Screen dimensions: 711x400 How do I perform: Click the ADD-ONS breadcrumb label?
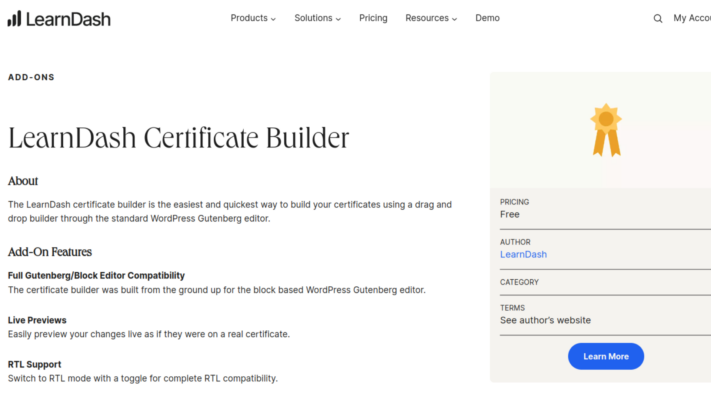click(x=31, y=78)
